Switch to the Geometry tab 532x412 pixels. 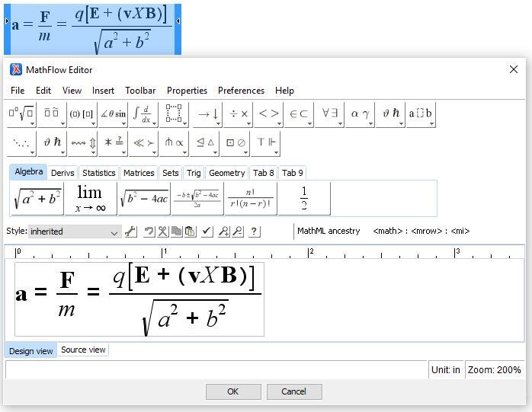[226, 173]
